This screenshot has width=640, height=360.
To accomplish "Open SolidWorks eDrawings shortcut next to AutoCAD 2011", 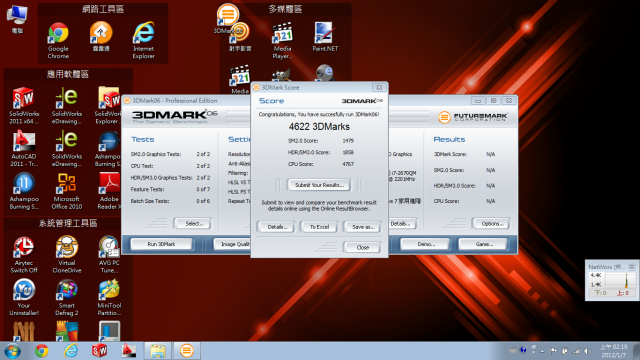I will (67, 148).
